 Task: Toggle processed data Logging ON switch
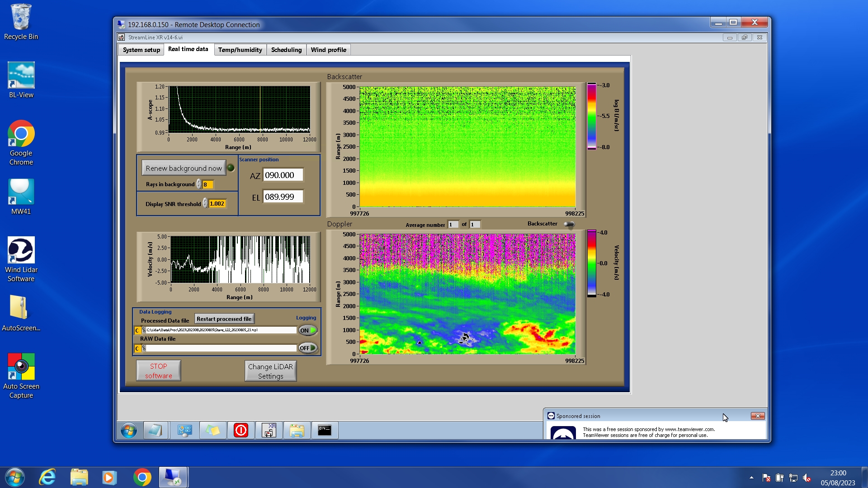[x=308, y=330]
